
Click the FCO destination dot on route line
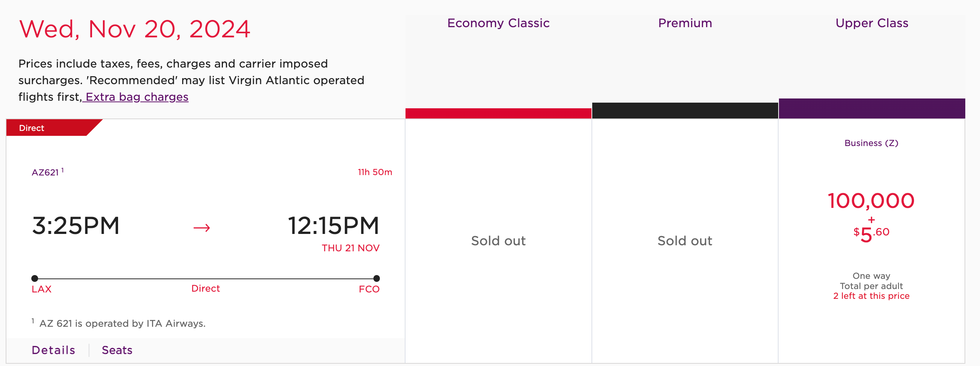376,278
